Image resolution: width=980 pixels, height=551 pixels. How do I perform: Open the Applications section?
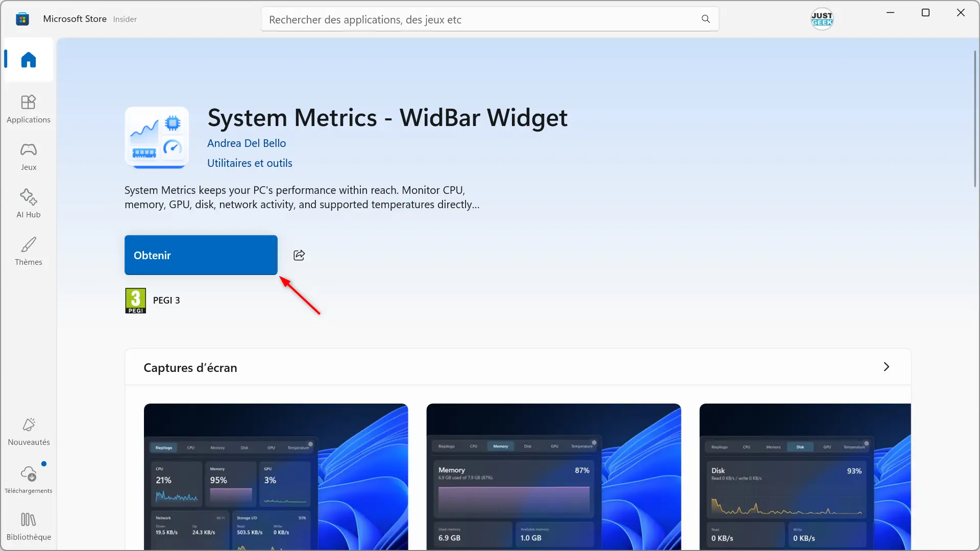pyautogui.click(x=29, y=109)
